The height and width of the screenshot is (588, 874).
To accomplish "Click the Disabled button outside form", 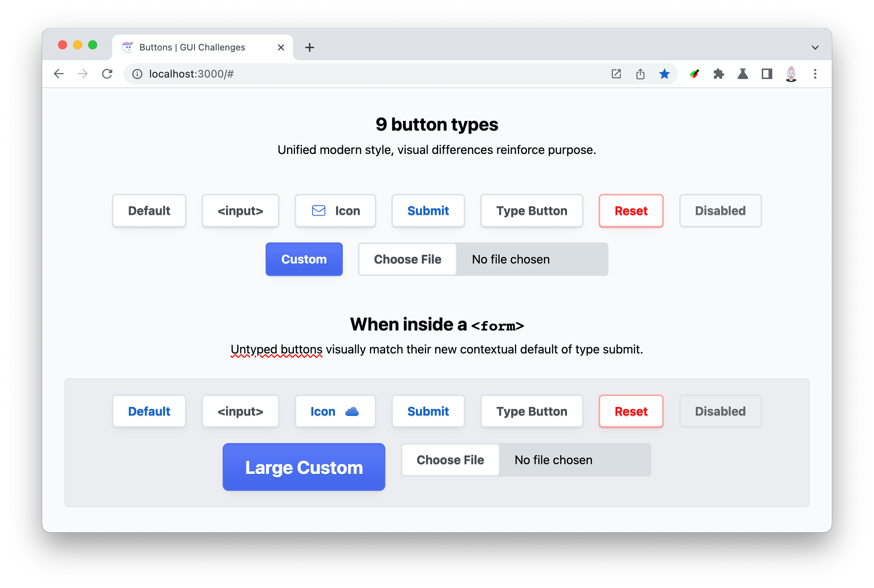I will click(720, 211).
